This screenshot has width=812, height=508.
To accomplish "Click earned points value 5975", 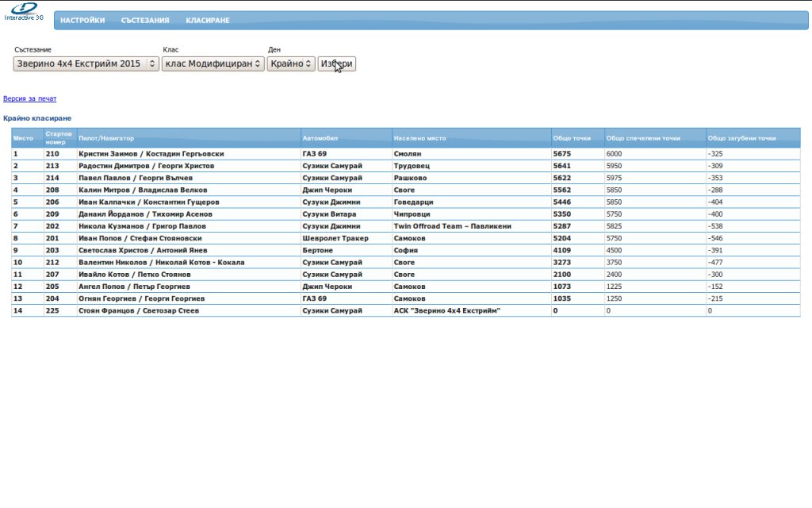I will 615,178.
